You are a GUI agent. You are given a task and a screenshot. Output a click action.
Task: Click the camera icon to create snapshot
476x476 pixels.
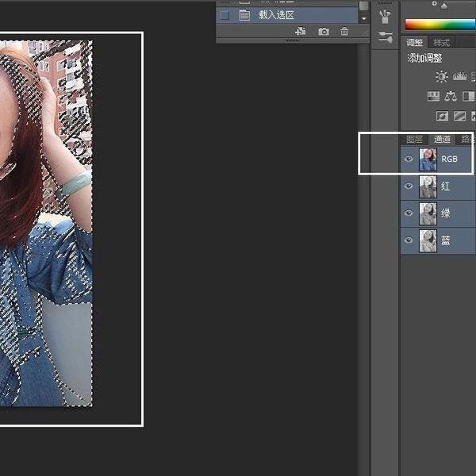(323, 32)
